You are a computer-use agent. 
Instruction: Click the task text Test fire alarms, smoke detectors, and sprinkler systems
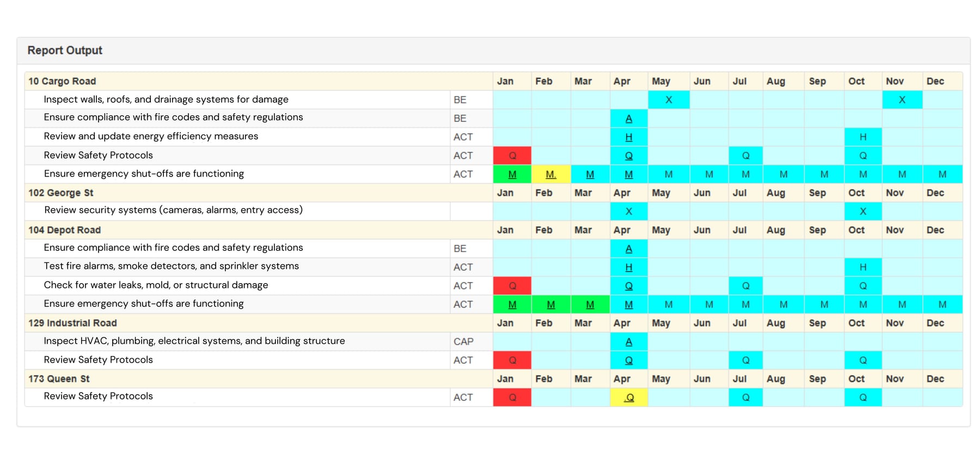click(x=171, y=266)
